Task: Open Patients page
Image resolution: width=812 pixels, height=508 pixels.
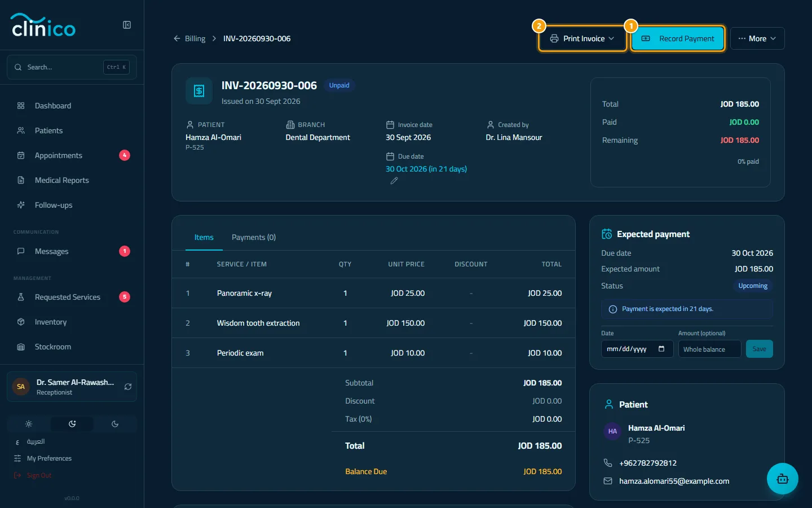Action: pos(72,130)
